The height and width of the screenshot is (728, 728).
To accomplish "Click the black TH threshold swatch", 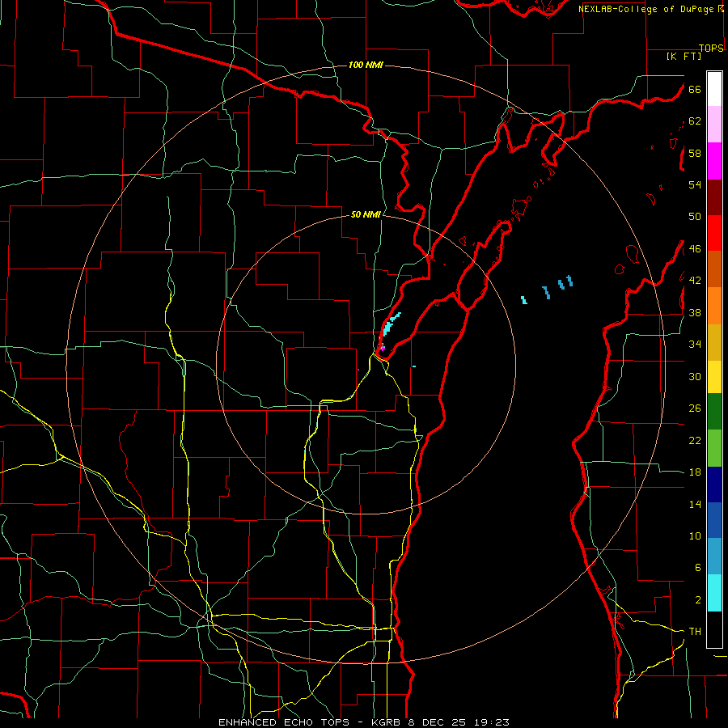I will point(714,629).
